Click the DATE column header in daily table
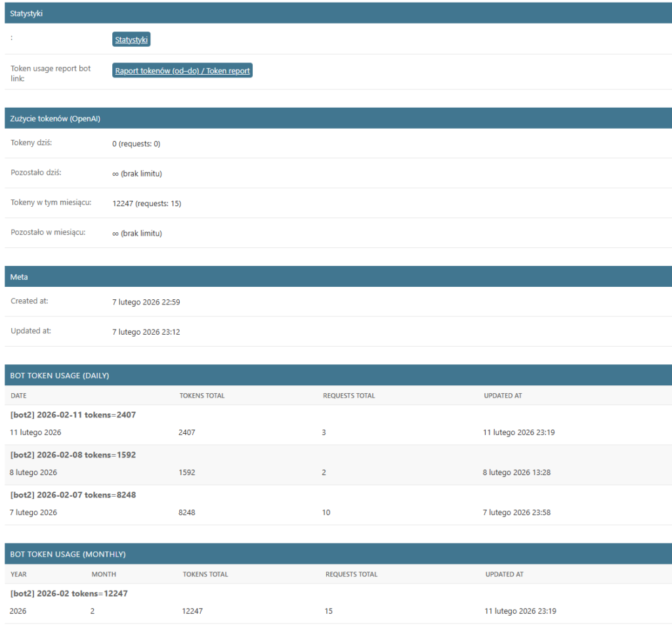Image resolution: width=672 pixels, height=634 pixels. point(18,396)
